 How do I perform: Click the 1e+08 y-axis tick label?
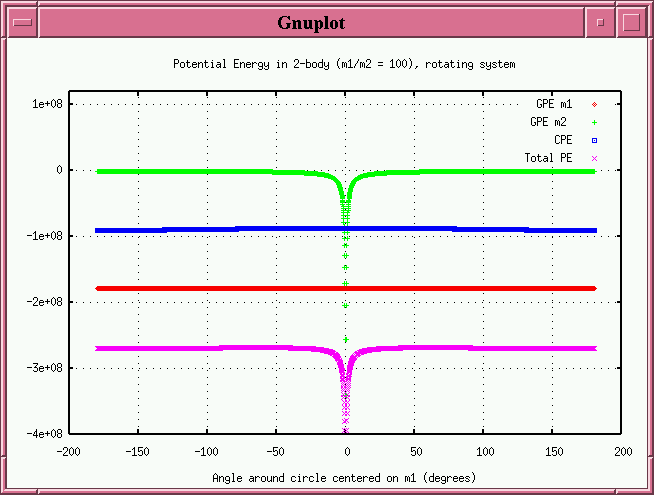point(48,104)
